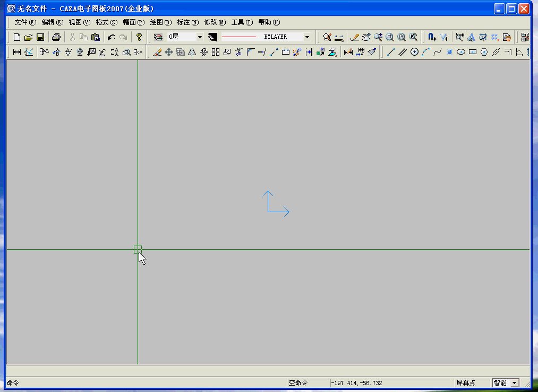The height and width of the screenshot is (392, 538).
Task: Click the Help question mark icon
Action: tap(139, 37)
